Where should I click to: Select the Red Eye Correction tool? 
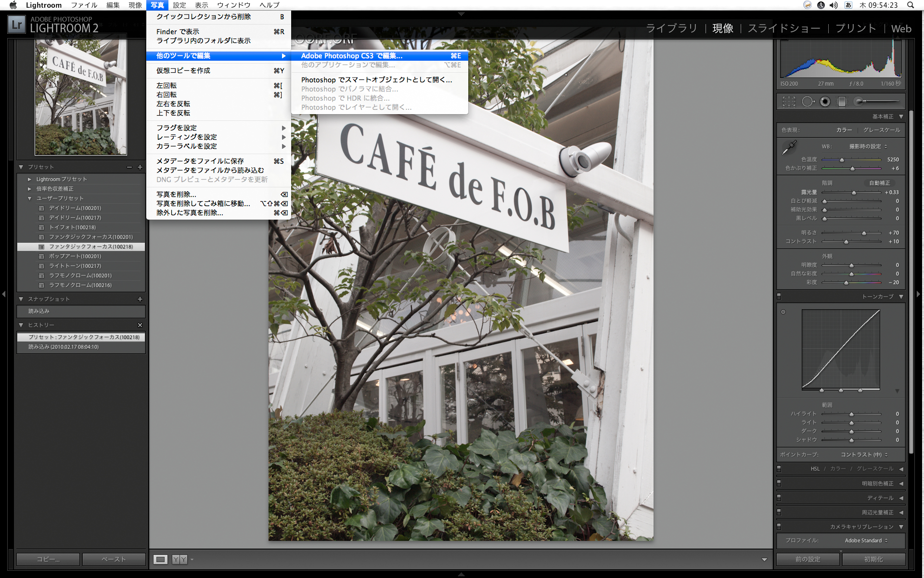(824, 102)
